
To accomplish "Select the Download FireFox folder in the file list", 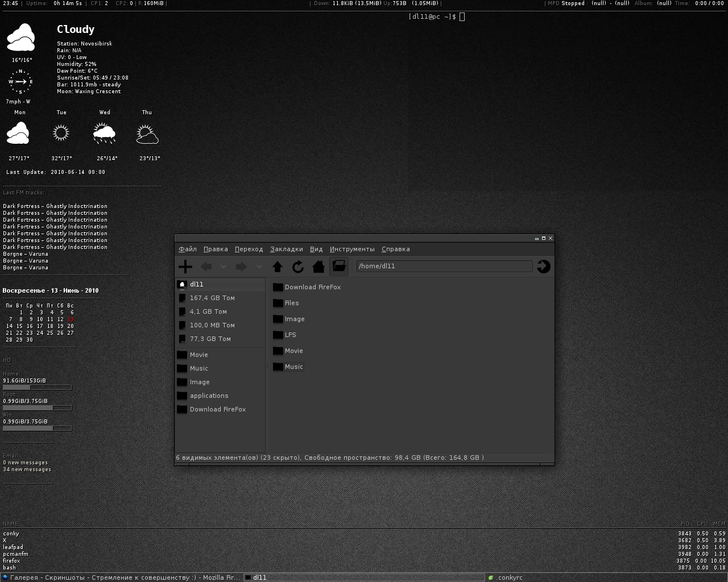I will click(x=307, y=287).
